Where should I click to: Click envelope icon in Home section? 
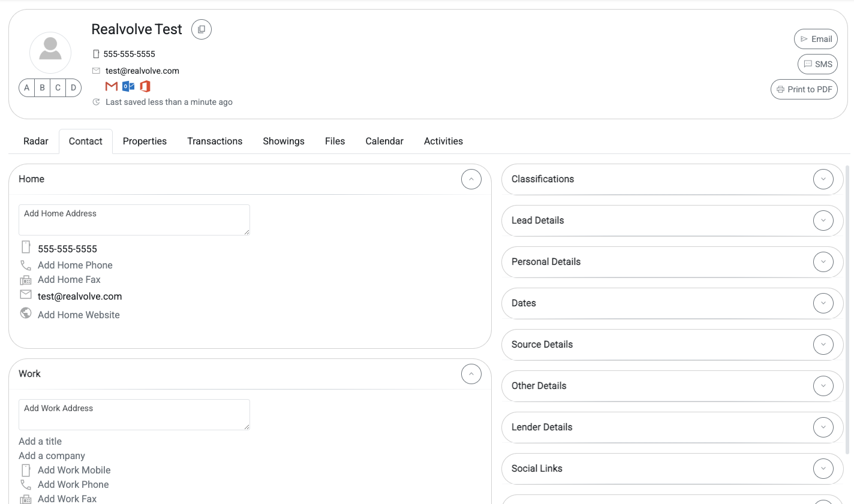click(x=26, y=294)
